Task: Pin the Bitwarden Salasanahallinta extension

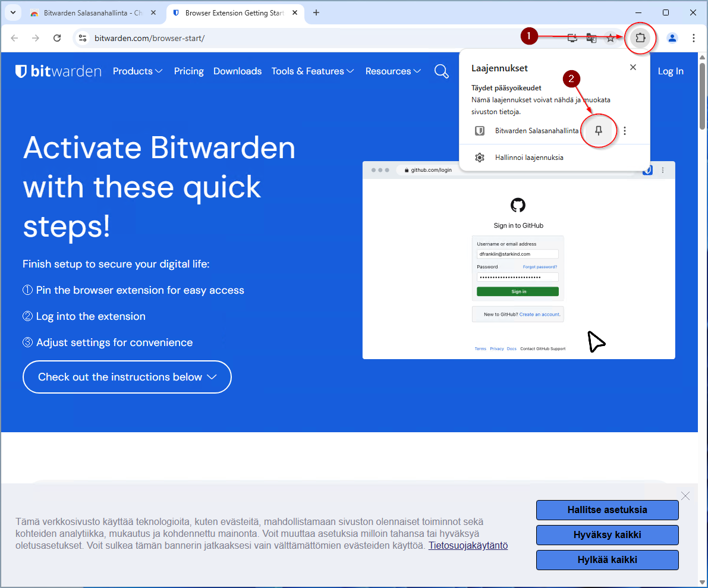Action: (598, 131)
